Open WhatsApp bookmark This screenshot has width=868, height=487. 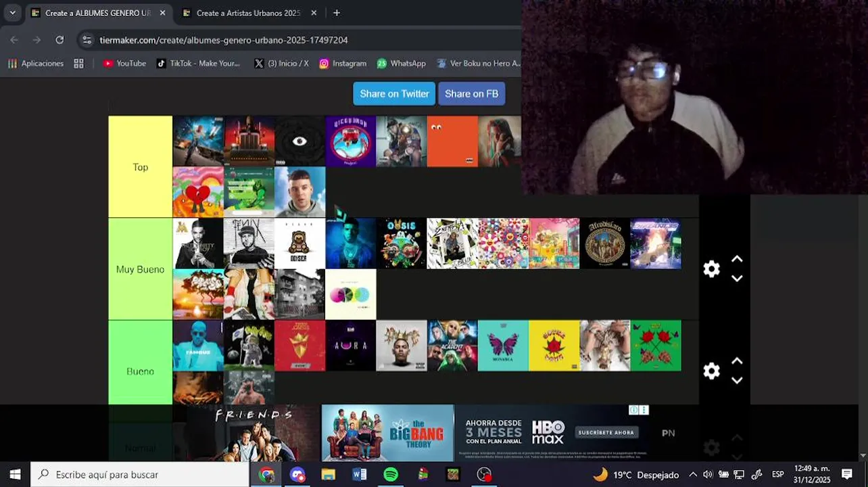pos(402,63)
